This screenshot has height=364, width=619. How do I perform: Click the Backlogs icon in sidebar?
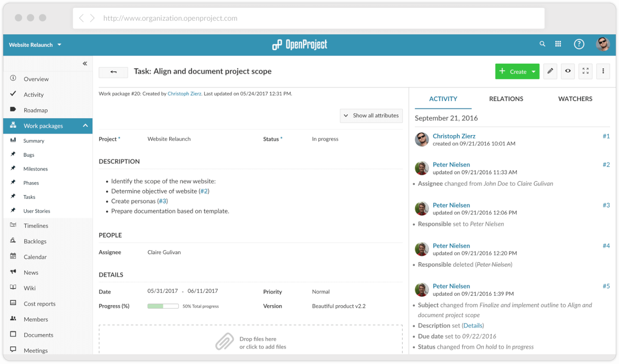13,241
